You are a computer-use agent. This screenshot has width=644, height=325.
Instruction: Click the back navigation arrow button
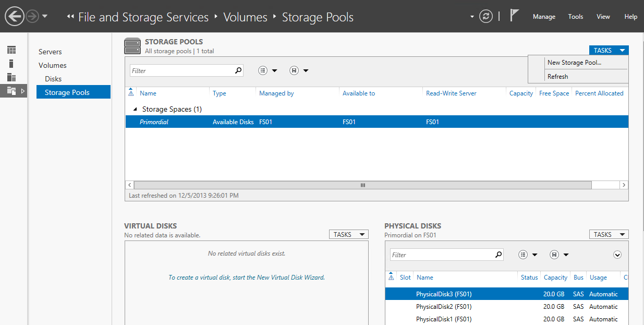point(15,17)
